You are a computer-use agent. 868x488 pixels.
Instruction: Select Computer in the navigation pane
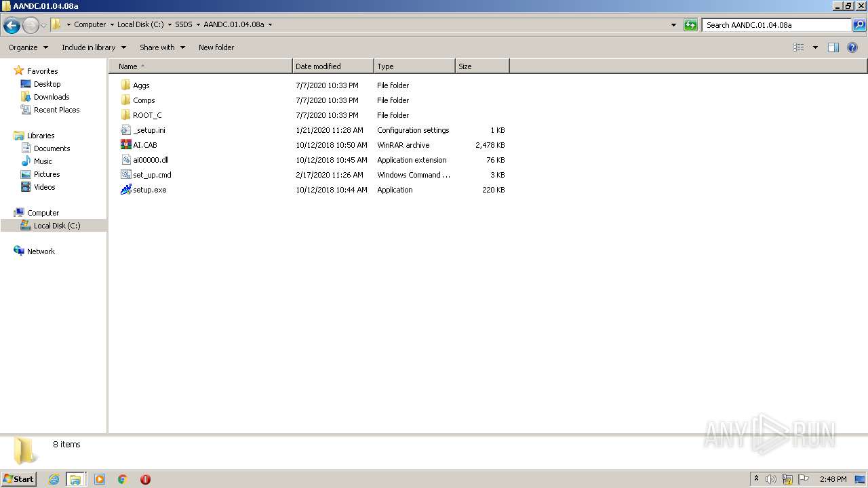43,213
